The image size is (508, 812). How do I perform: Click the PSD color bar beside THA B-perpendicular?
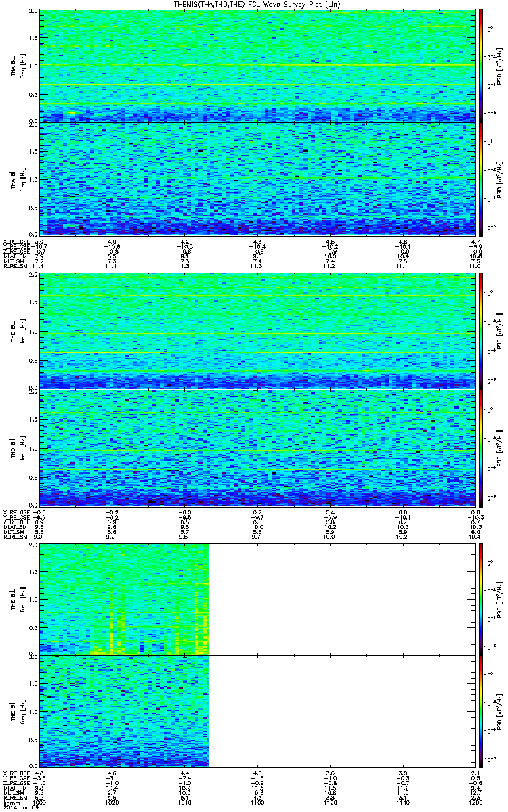480,65
